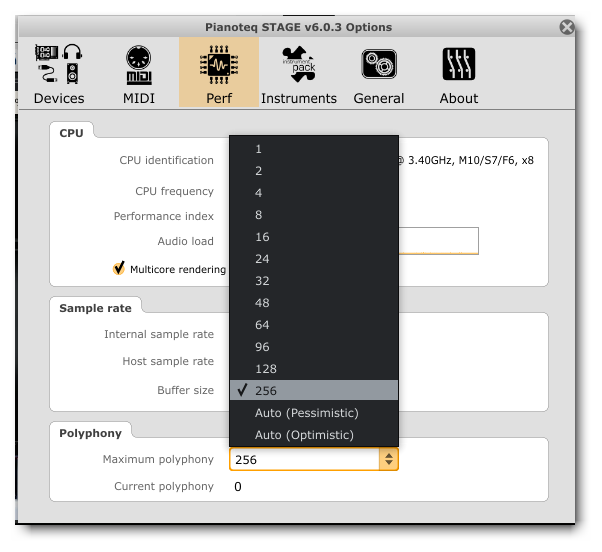
Task: Close the Pianoteq Options window
Action: click(567, 27)
